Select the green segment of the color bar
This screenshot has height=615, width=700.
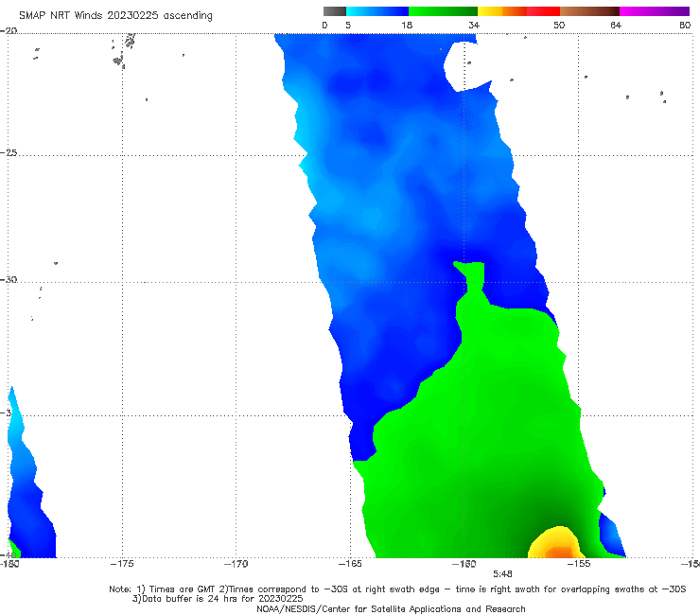coord(443,11)
